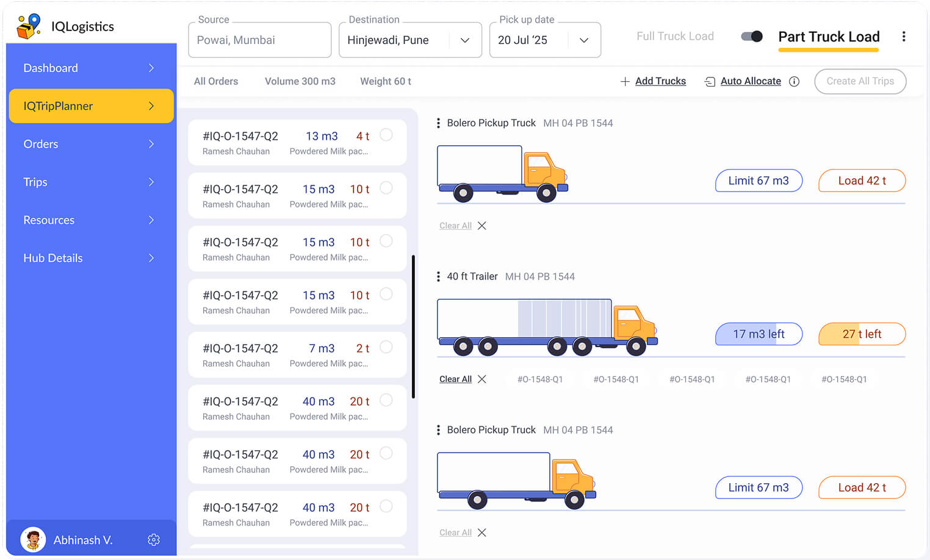Expand the Destination dropdown arrow

point(465,40)
